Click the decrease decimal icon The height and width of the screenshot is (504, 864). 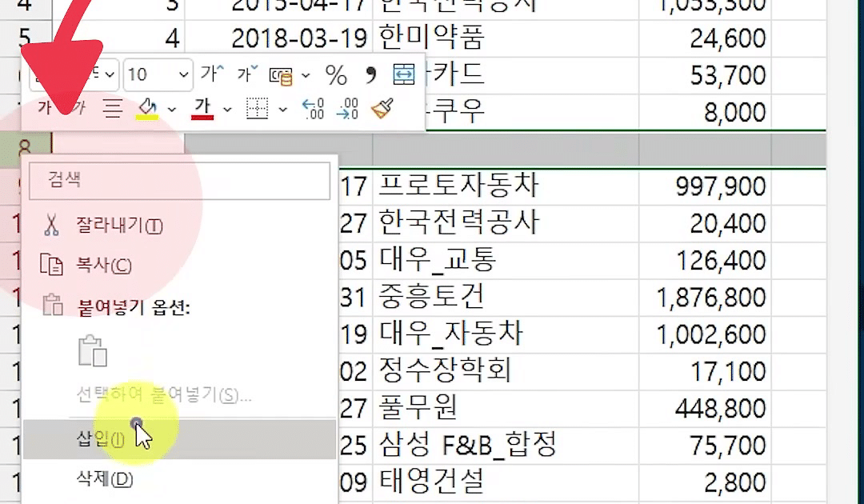point(348,109)
